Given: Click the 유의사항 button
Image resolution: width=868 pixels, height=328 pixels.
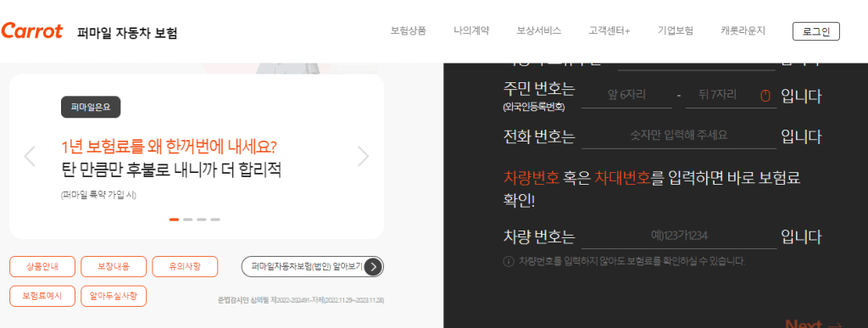Looking at the screenshot, I should coord(185,267).
